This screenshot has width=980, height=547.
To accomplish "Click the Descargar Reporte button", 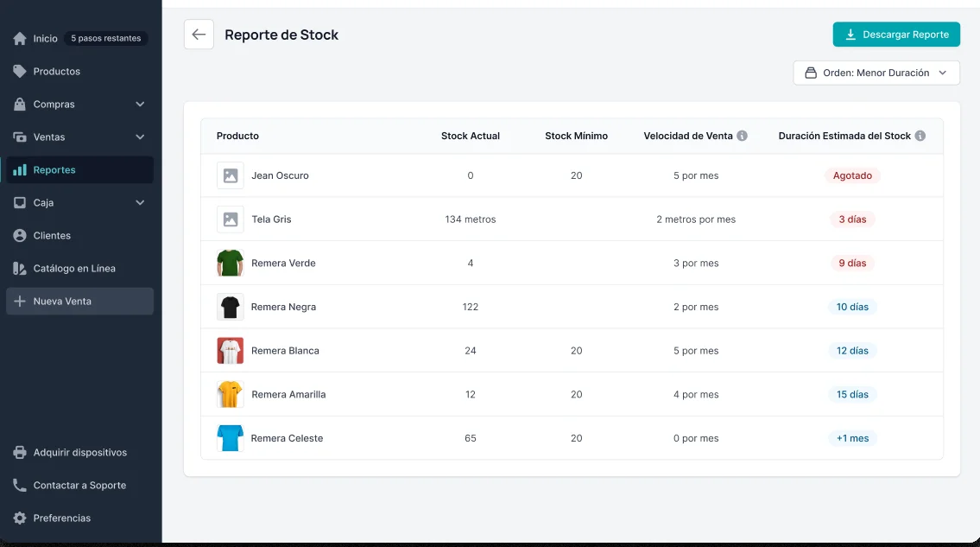I will [x=896, y=35].
